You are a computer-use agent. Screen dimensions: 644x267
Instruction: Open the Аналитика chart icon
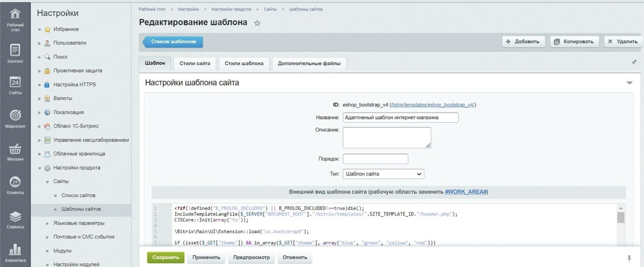click(x=15, y=250)
